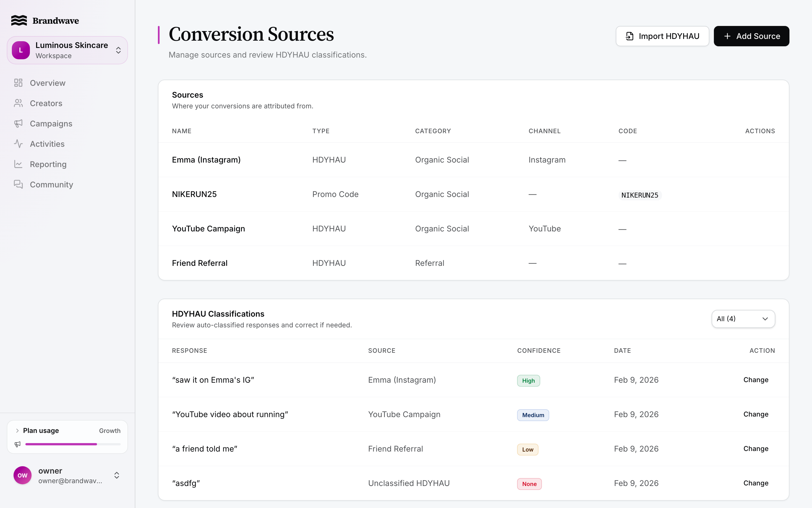
Task: Click the plus icon on Add Source
Action: [x=727, y=36]
